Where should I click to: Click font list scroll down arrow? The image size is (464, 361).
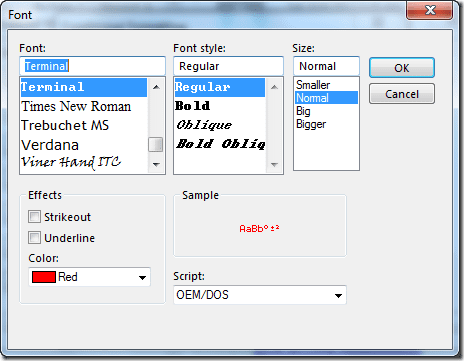(x=156, y=164)
